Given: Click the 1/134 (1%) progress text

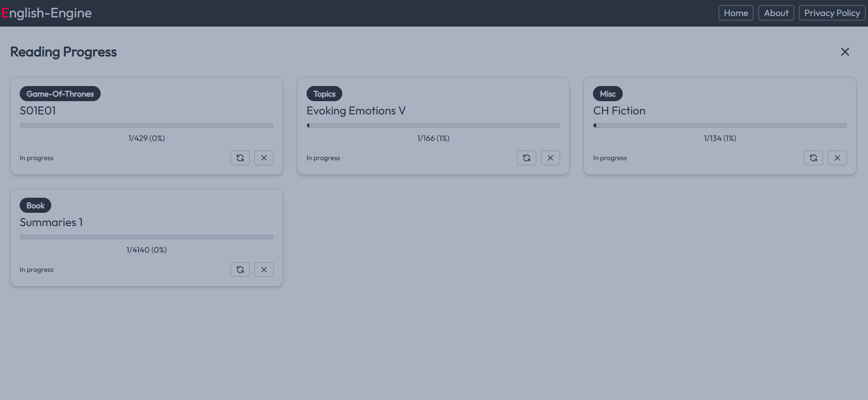Looking at the screenshot, I should pos(720,138).
